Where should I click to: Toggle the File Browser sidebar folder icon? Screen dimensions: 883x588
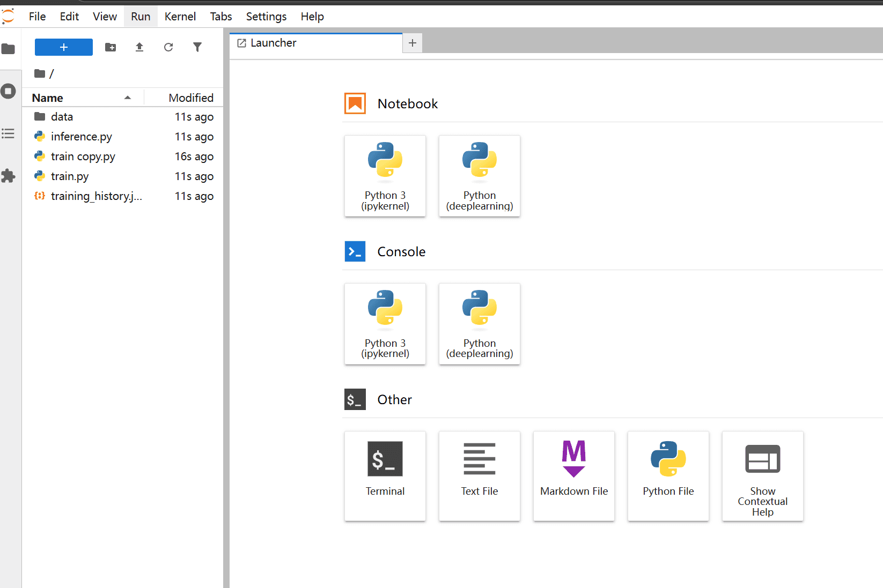click(8, 49)
